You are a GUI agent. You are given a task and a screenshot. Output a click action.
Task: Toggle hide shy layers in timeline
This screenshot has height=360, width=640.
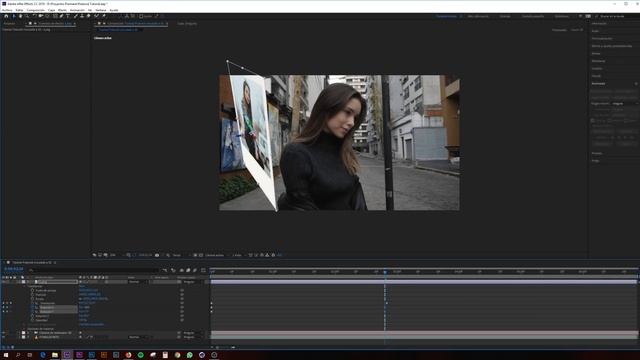click(181, 270)
